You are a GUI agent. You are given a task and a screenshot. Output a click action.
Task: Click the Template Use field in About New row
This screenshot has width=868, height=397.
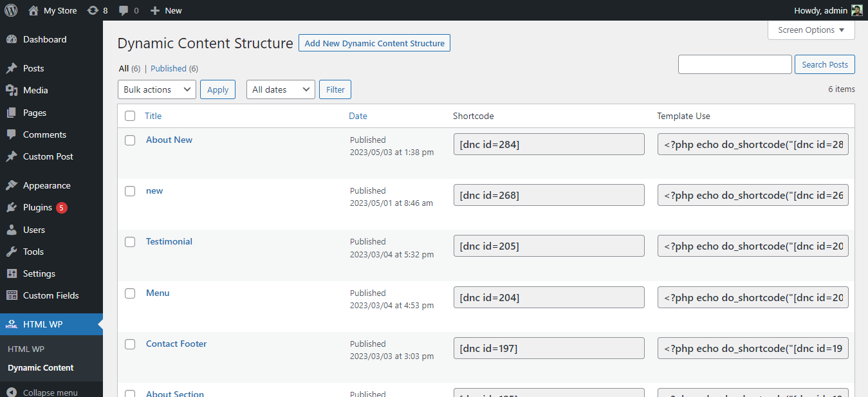753,144
